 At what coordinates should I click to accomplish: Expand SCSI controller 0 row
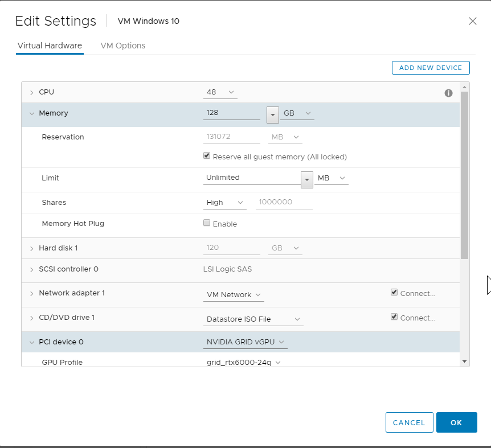pyautogui.click(x=32, y=269)
